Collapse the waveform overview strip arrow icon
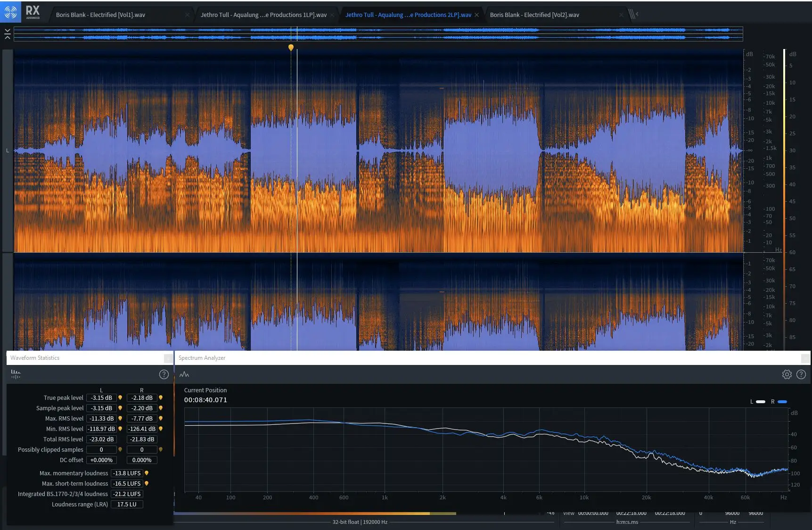Viewport: 812px width, 530px height. tap(7, 34)
